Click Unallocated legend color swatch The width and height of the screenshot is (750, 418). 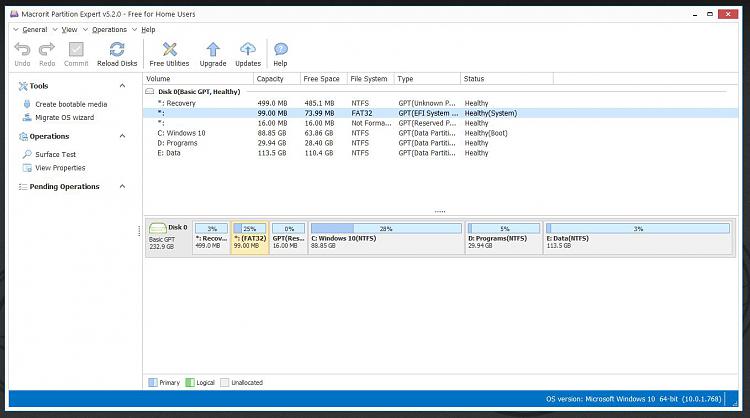point(224,383)
